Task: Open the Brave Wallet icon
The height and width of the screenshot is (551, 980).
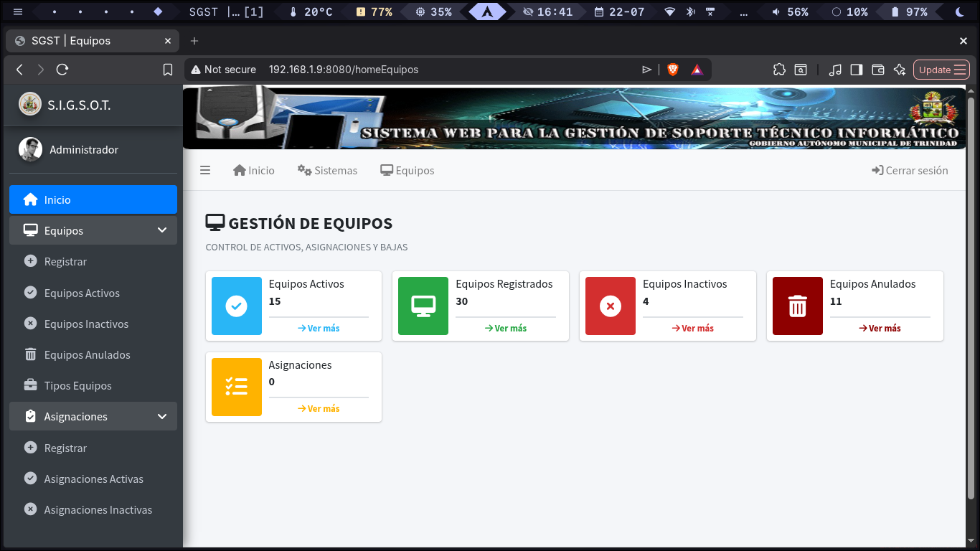Action: [x=878, y=70]
